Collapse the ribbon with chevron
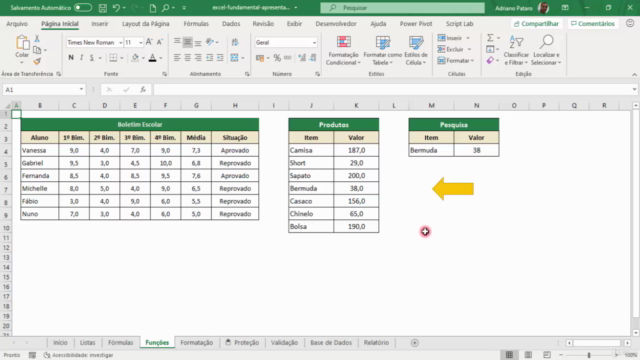The width and height of the screenshot is (640, 360). click(634, 74)
